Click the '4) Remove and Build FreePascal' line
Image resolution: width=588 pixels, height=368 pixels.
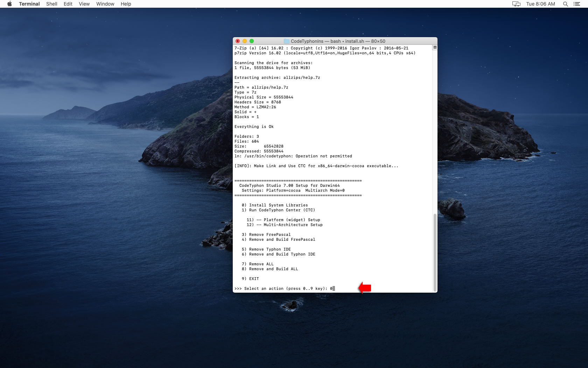coord(278,239)
